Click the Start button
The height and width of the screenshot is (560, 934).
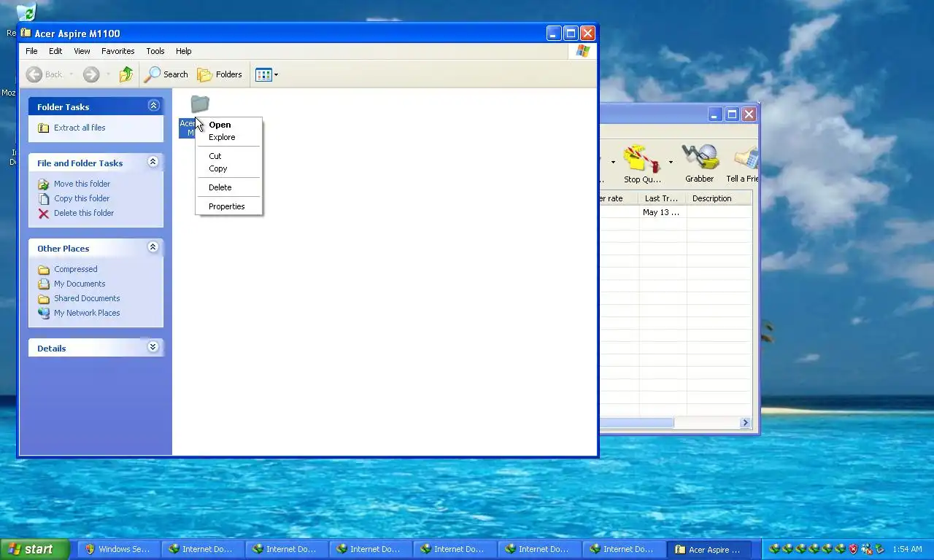pos(34,549)
